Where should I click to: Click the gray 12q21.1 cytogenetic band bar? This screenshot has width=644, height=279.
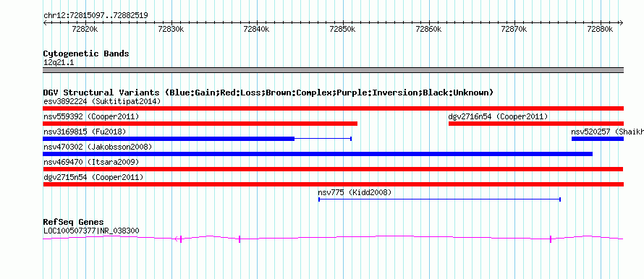tap(333, 70)
